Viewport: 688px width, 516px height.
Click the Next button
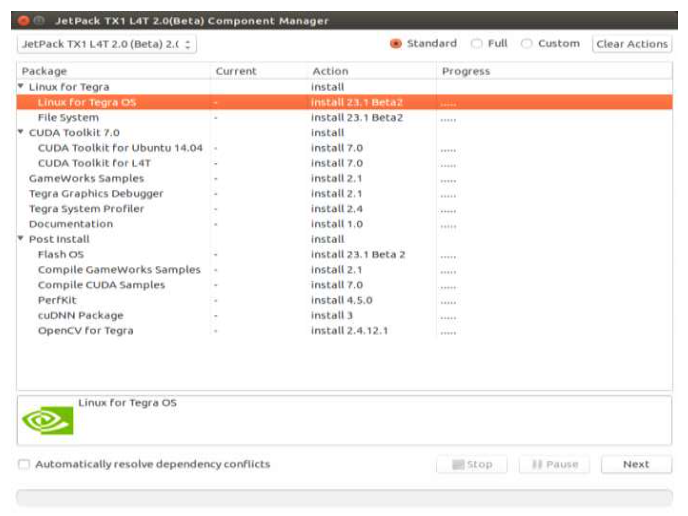636,464
